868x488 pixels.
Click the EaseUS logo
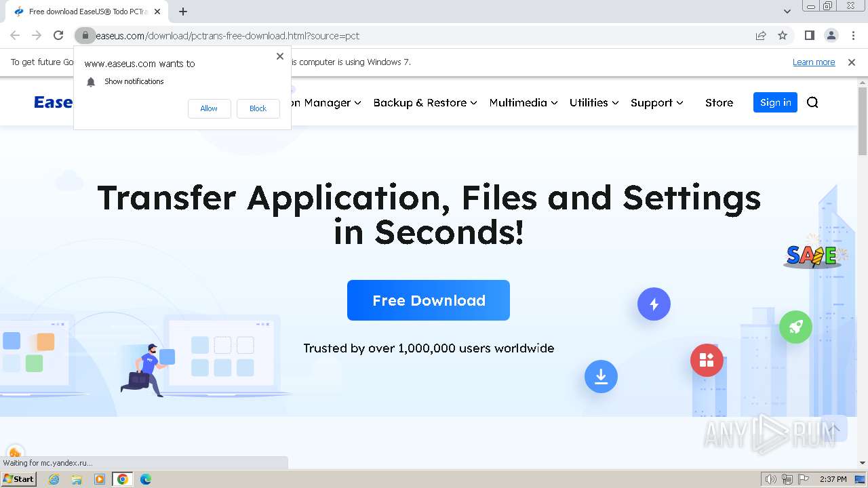pos(54,102)
